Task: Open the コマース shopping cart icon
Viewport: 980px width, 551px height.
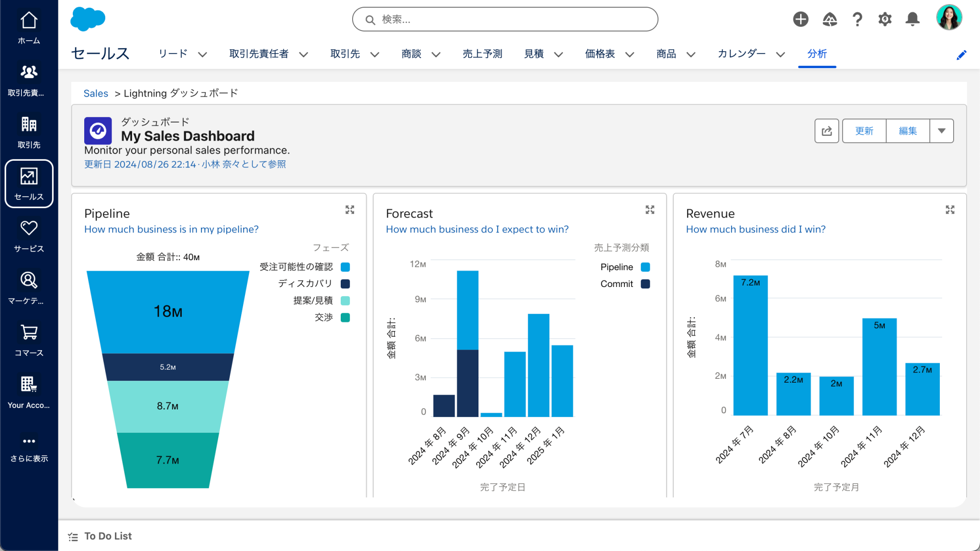Action: click(x=29, y=332)
